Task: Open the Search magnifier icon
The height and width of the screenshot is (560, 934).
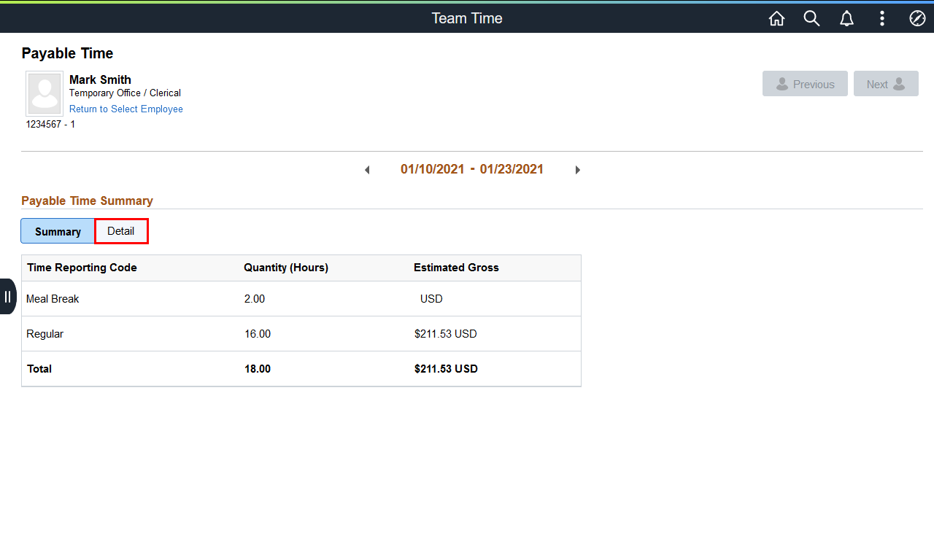Action: point(811,19)
